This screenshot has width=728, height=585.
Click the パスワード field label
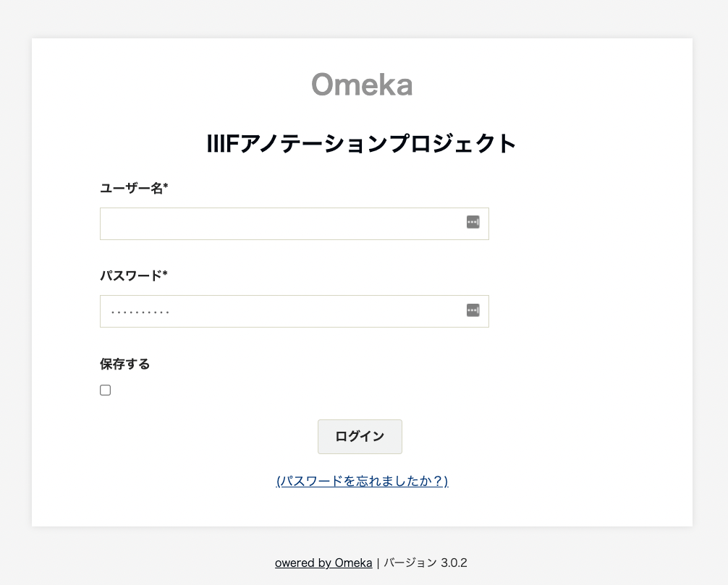(x=132, y=276)
